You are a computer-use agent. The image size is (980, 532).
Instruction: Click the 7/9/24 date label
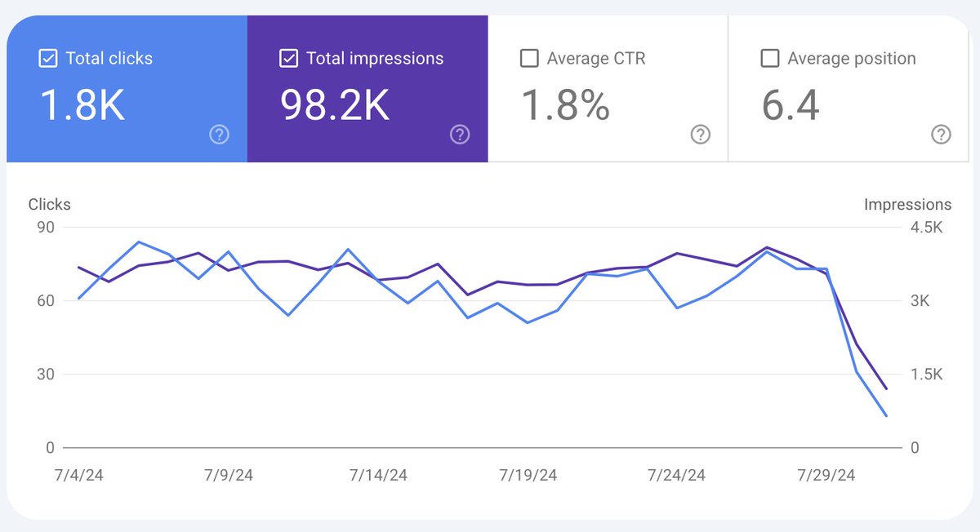(x=230, y=476)
